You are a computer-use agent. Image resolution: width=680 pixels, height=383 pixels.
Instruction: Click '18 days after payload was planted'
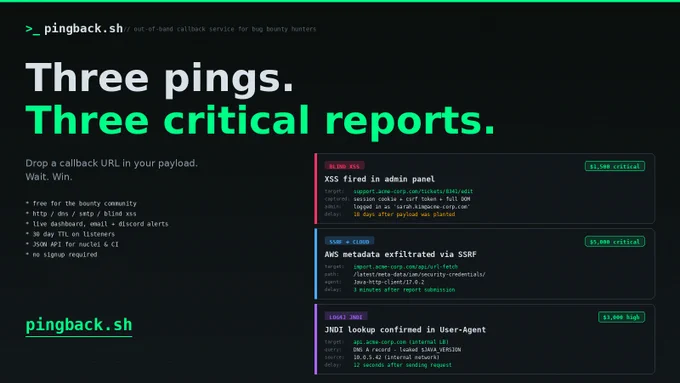click(x=404, y=214)
